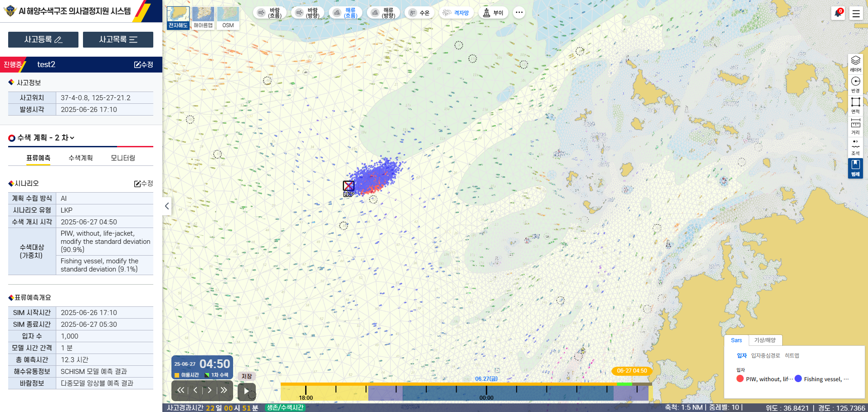The image size is (868, 412).
Task: Click the edit icon beside test2
Action: pos(137,65)
